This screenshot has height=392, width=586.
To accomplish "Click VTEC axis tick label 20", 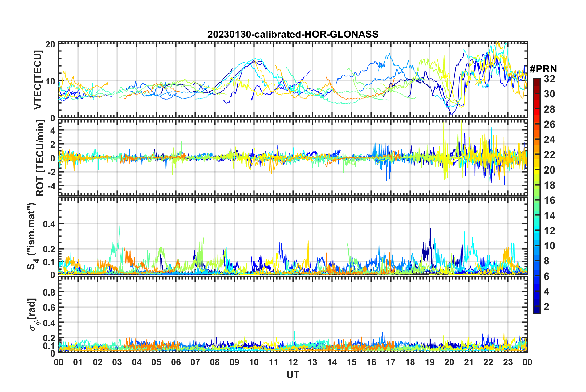I will [x=50, y=44].
